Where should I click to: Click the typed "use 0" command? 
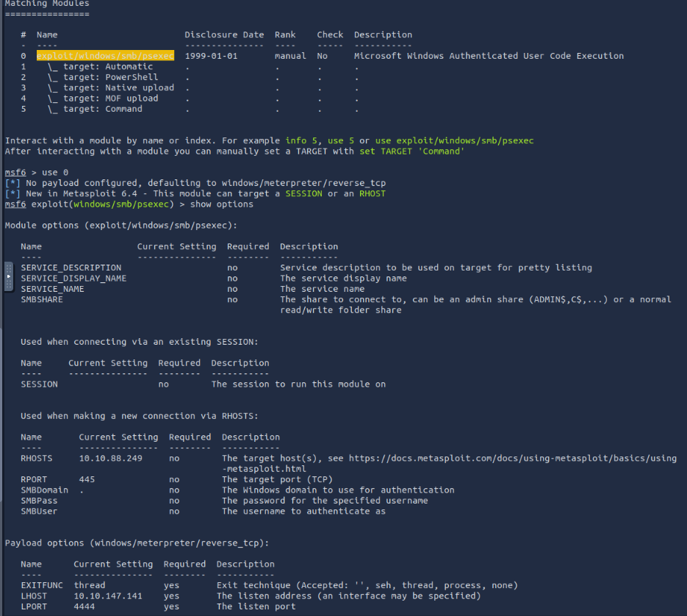[x=55, y=172]
